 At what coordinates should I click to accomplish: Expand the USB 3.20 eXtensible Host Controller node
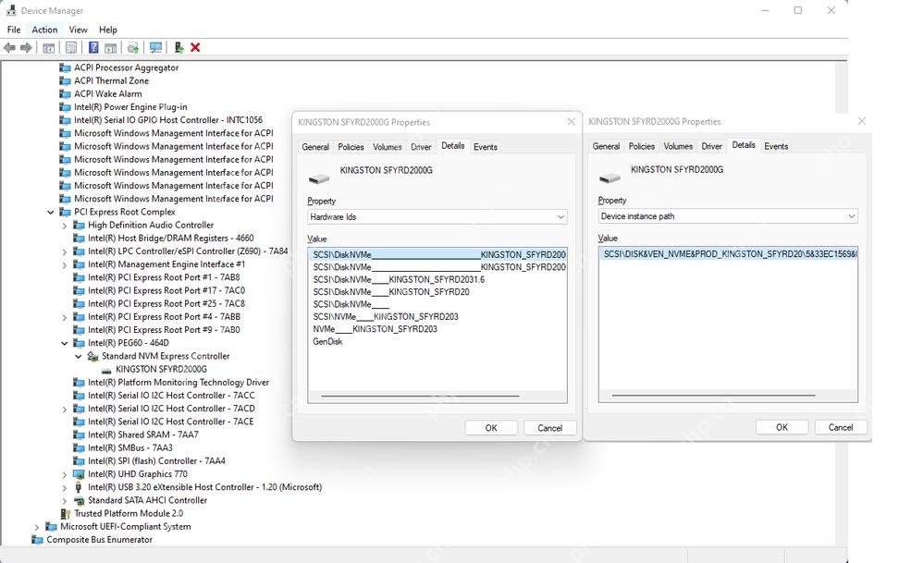[64, 487]
